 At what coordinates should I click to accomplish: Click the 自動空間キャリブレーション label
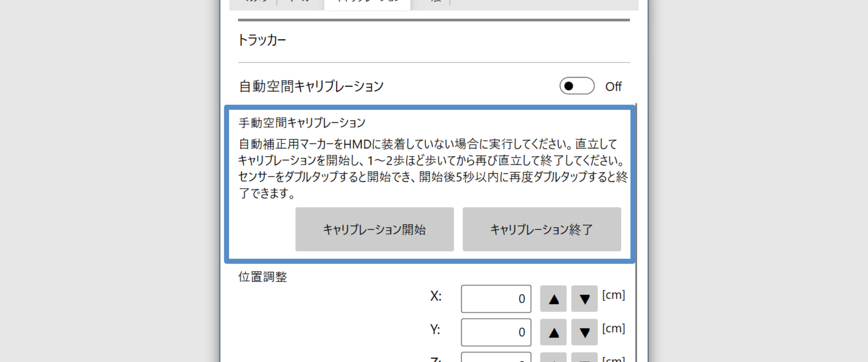coord(311,86)
